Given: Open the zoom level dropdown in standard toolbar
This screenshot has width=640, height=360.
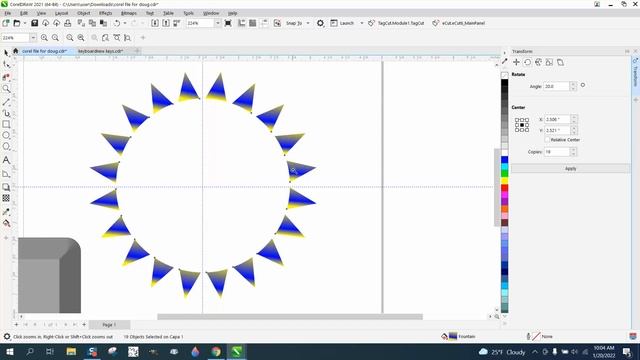Looking at the screenshot, I should 218,23.
